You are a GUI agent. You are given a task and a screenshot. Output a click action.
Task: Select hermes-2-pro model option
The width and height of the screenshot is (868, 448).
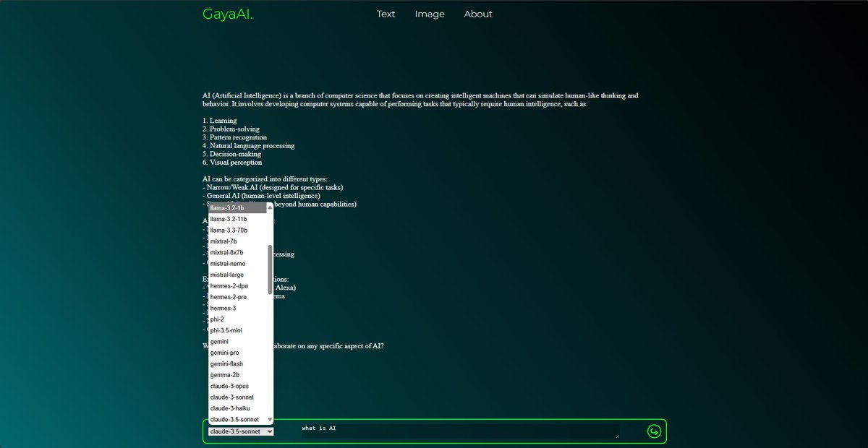point(237,297)
